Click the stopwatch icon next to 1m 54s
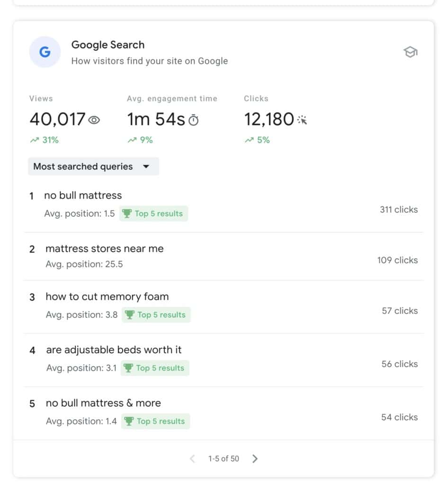 click(x=194, y=120)
